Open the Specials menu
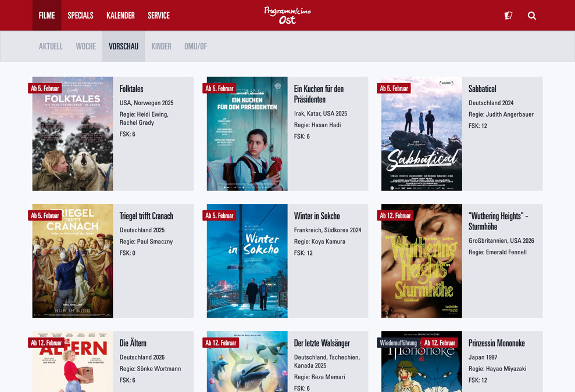Screen dimensions: 575x392 coord(80,16)
